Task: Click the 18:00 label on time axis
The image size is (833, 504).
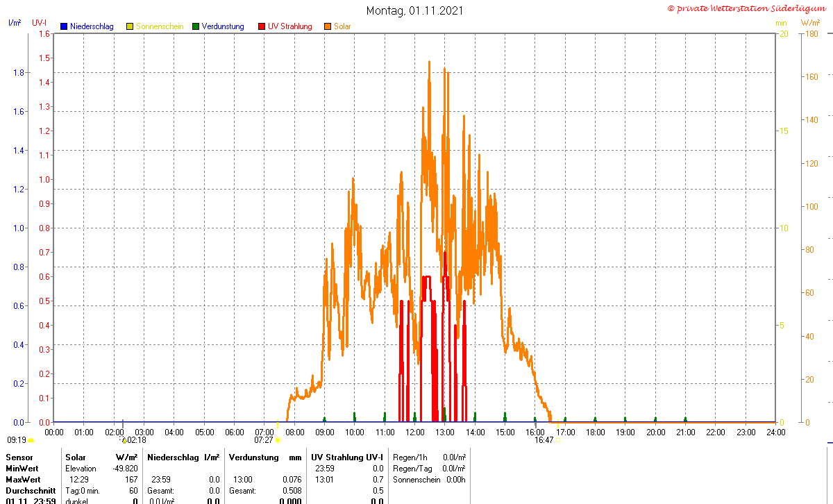Action: tap(596, 432)
